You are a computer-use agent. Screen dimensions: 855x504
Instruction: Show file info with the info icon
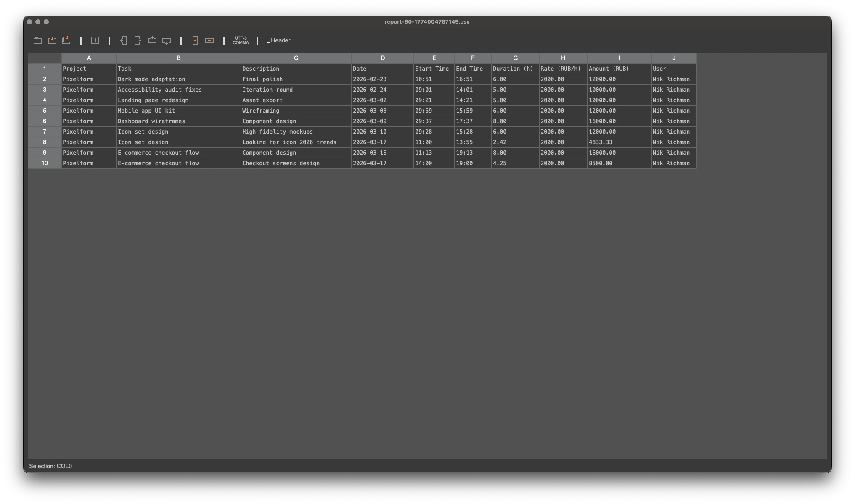[95, 40]
